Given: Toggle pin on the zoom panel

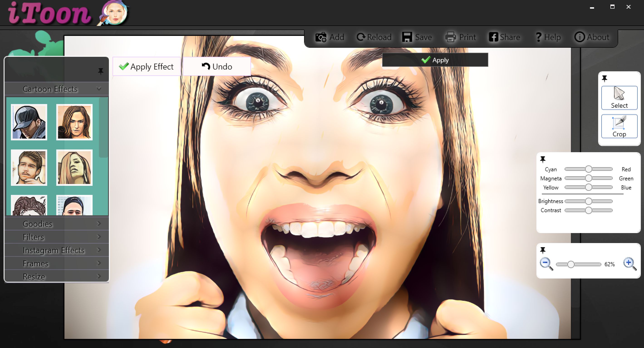Looking at the screenshot, I should [x=543, y=250].
